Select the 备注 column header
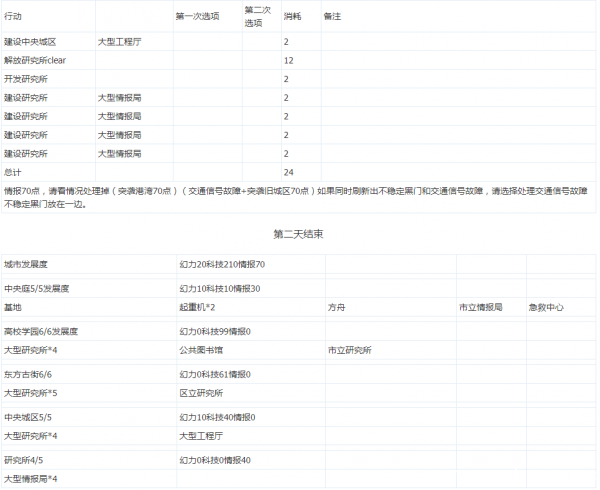Image resolution: width=600 pixels, height=490 pixels. pos(333,17)
